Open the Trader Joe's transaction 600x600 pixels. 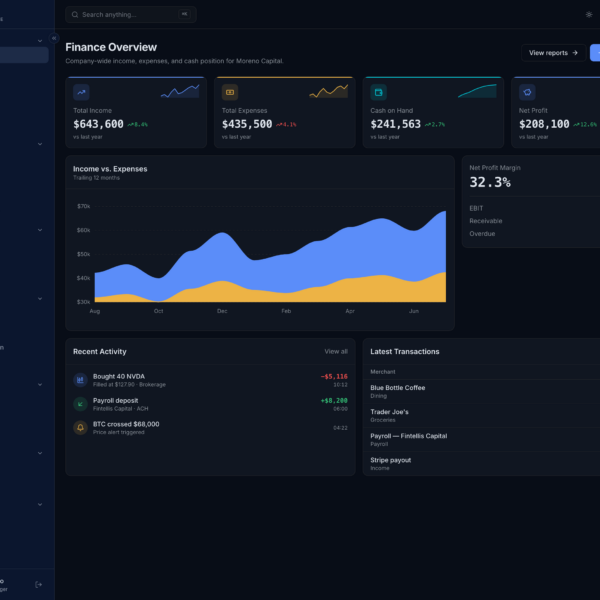point(481,416)
